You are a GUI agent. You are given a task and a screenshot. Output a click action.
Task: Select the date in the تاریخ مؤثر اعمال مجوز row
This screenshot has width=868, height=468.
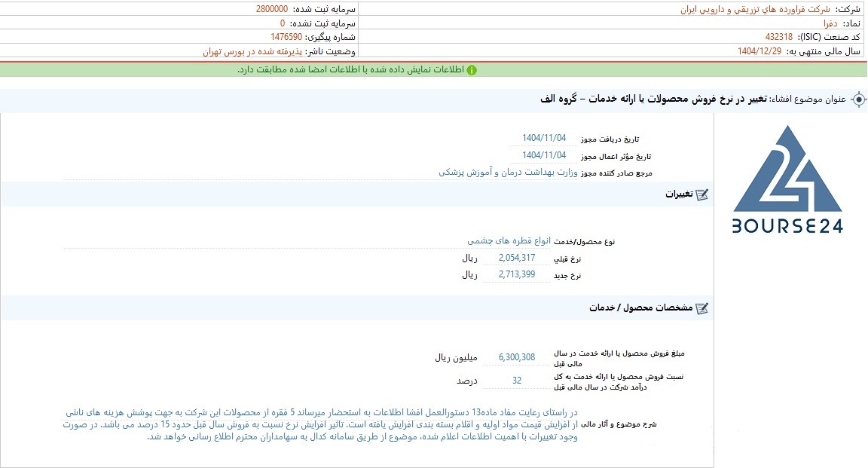click(x=544, y=155)
